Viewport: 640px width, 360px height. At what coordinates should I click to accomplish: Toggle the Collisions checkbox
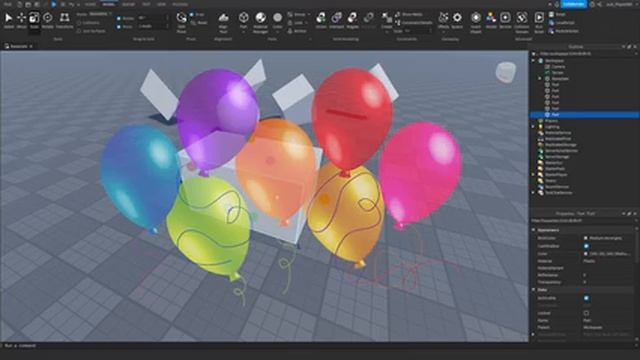(x=79, y=23)
